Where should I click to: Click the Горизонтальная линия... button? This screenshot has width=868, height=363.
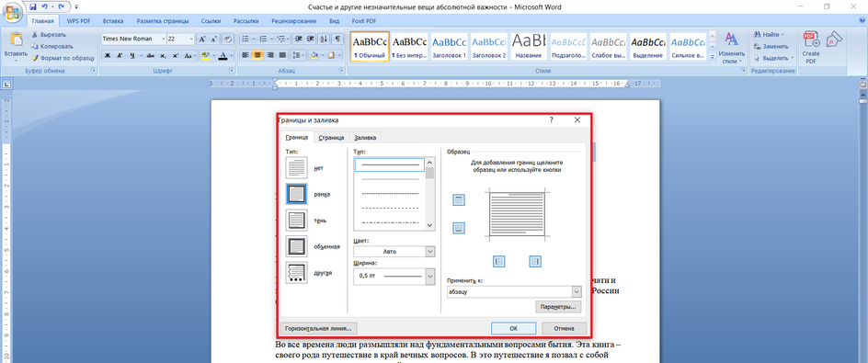tap(318, 328)
